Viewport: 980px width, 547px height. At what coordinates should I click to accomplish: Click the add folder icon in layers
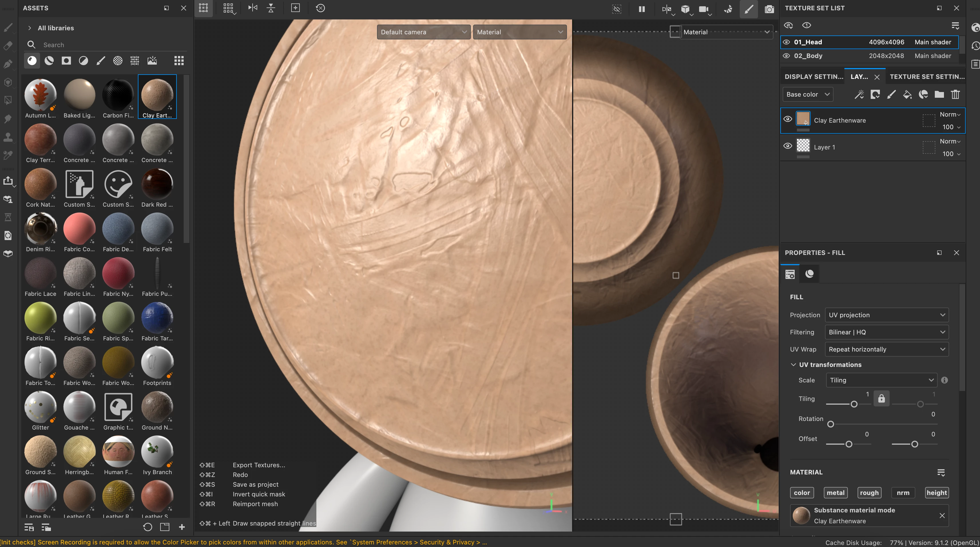pyautogui.click(x=939, y=94)
